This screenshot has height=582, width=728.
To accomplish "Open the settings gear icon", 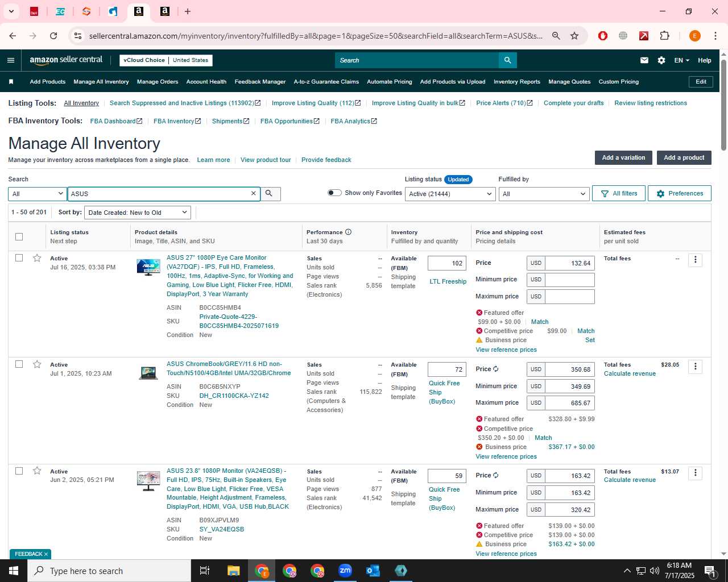I will [x=661, y=60].
